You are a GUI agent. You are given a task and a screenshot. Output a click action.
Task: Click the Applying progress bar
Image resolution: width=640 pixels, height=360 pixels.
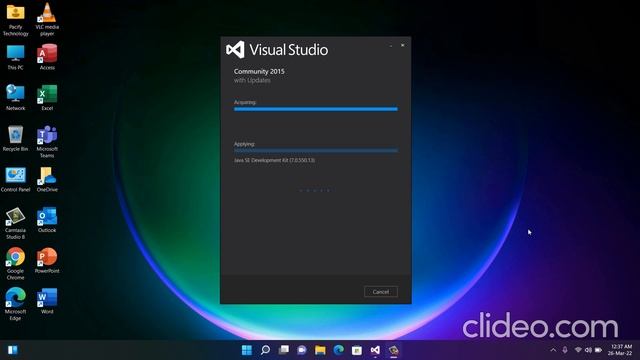tap(316, 151)
